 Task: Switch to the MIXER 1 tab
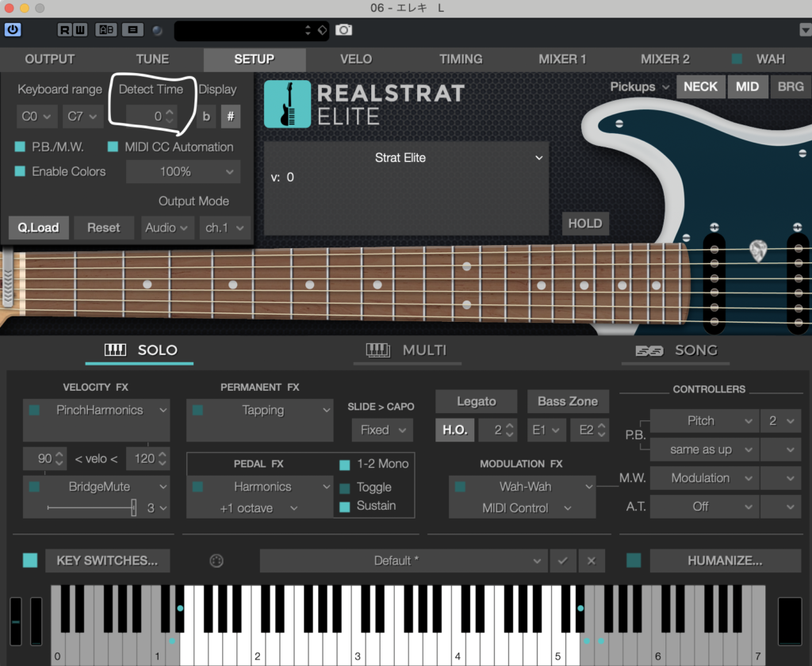[x=562, y=59]
